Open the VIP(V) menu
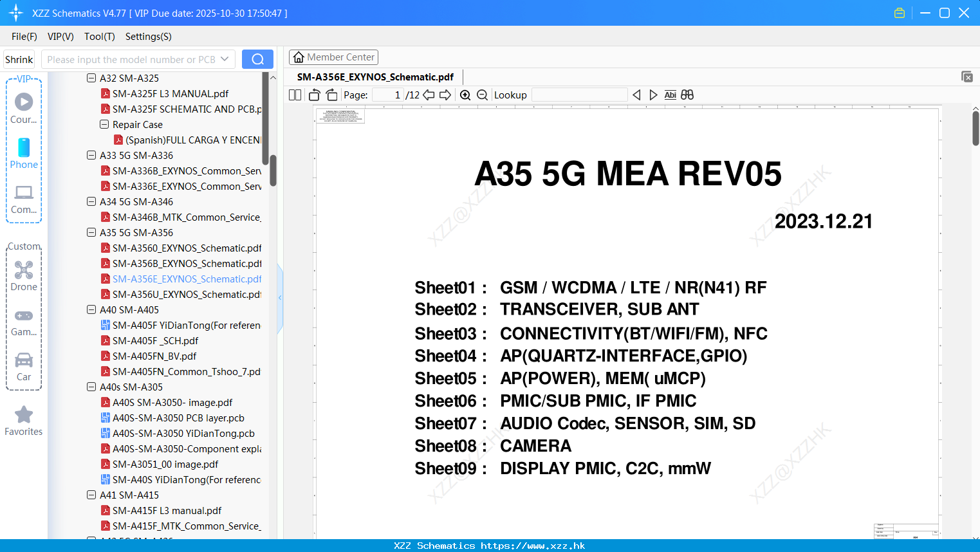980x552 pixels. point(60,36)
